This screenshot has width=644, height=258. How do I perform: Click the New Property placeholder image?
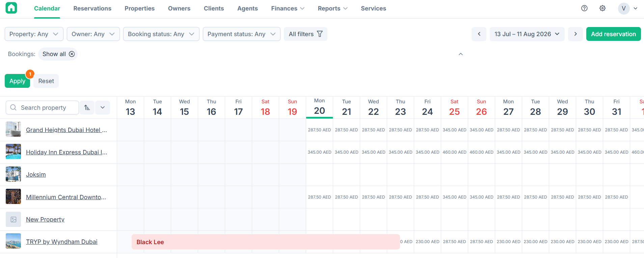14,219
